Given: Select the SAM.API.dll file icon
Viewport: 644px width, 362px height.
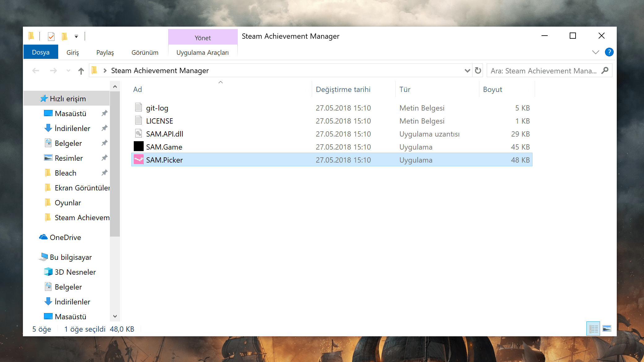Looking at the screenshot, I should pyautogui.click(x=138, y=133).
